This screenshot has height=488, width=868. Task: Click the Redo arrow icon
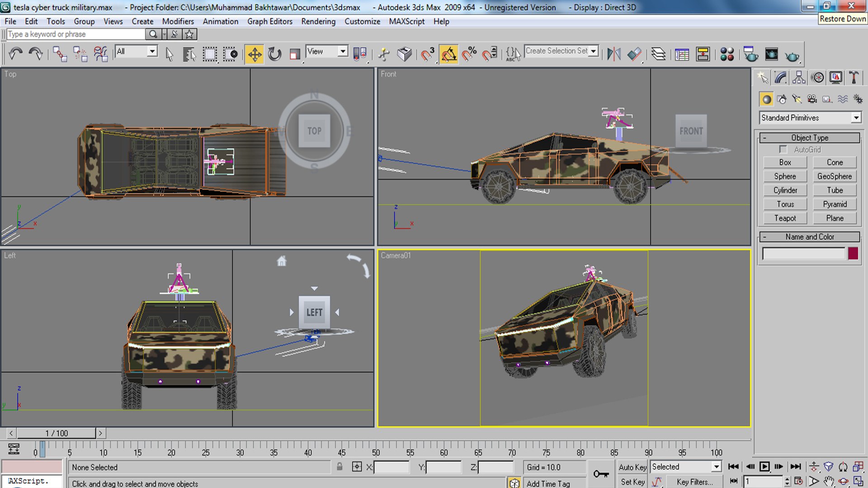point(35,54)
